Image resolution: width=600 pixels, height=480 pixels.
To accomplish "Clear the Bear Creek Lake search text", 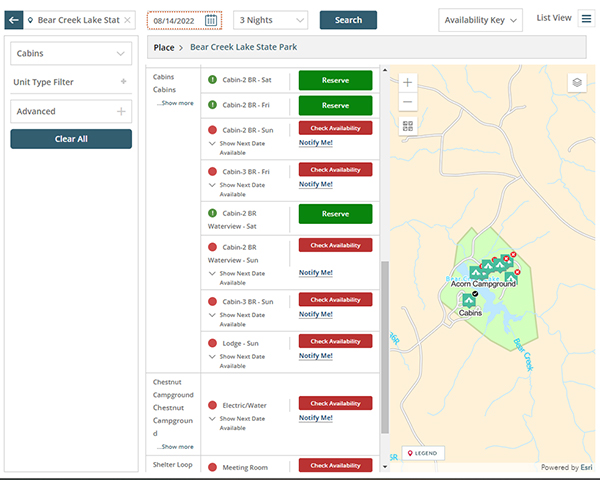I will click(x=127, y=20).
